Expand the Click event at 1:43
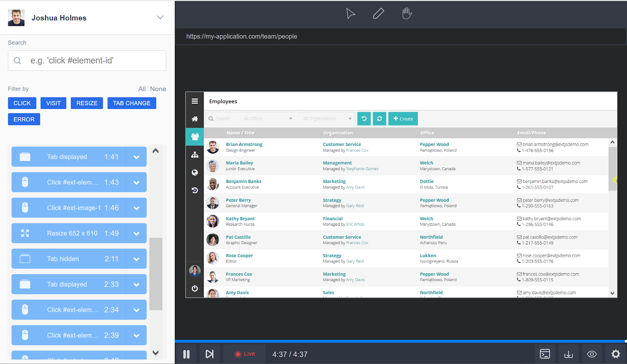Image resolution: width=627 pixels, height=364 pixels. (136, 182)
